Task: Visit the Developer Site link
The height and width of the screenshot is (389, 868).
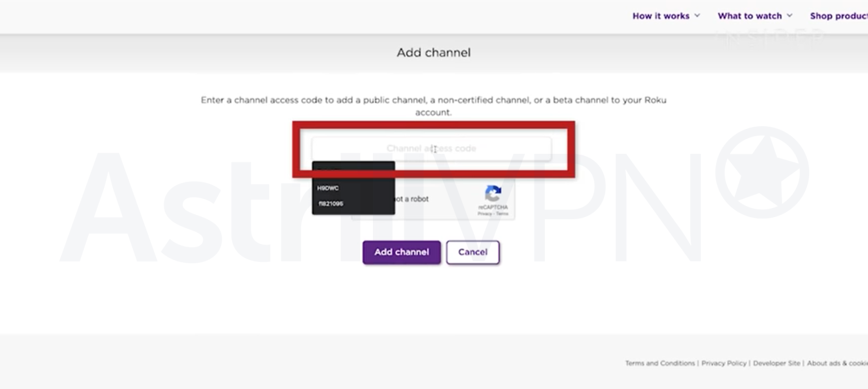Action: coord(776,363)
